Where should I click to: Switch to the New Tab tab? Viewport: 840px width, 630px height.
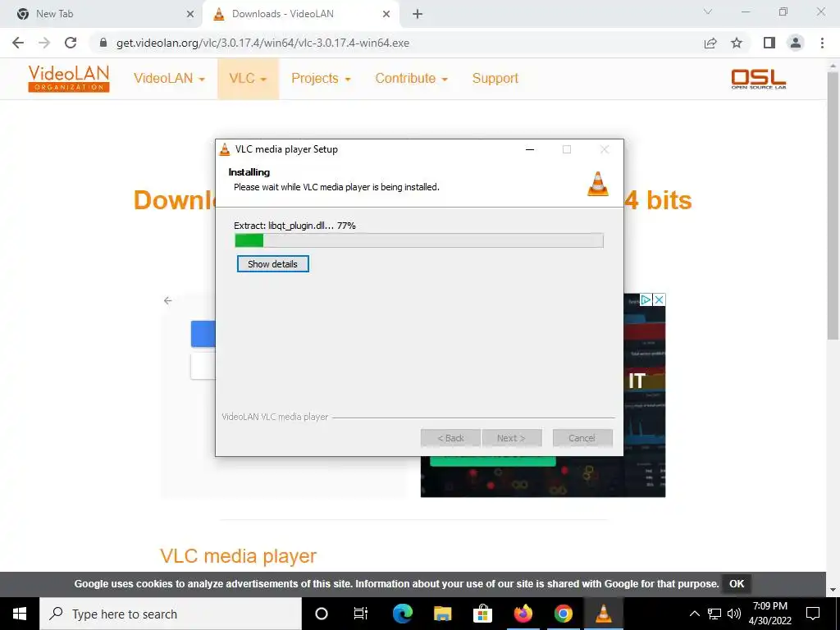(x=101, y=14)
